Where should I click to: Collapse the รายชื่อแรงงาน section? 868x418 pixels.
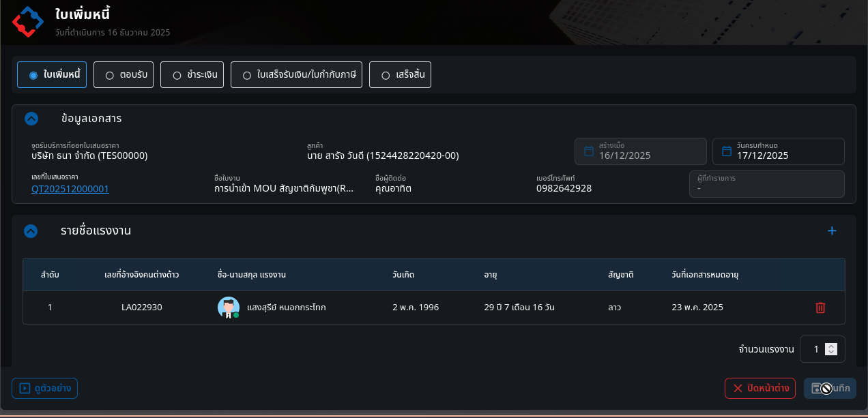[x=31, y=231]
